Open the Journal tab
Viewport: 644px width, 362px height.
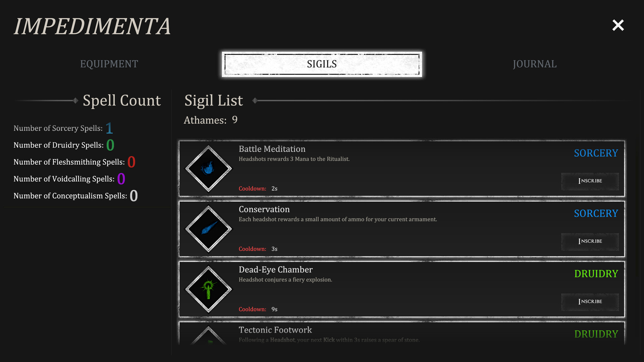535,64
